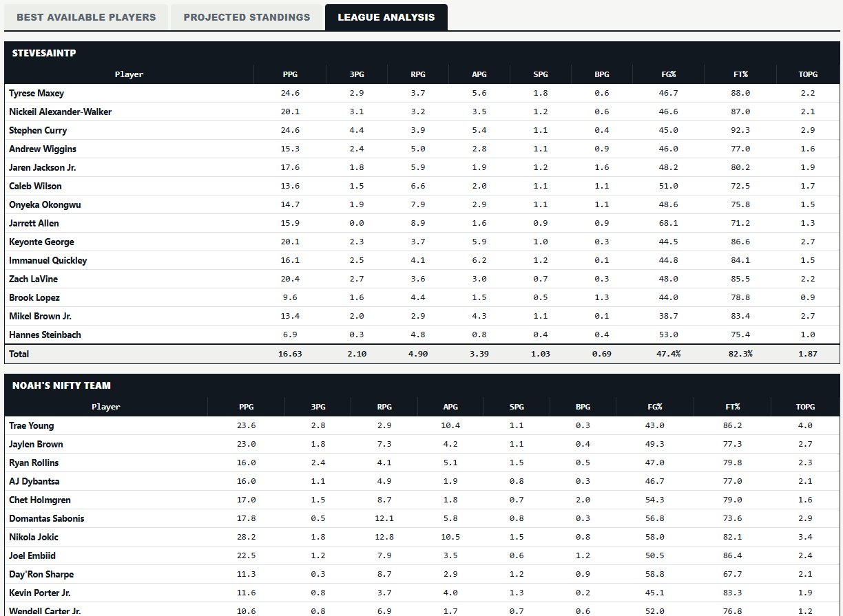
Task: Select player Domantas Sabonis
Action: [47, 518]
